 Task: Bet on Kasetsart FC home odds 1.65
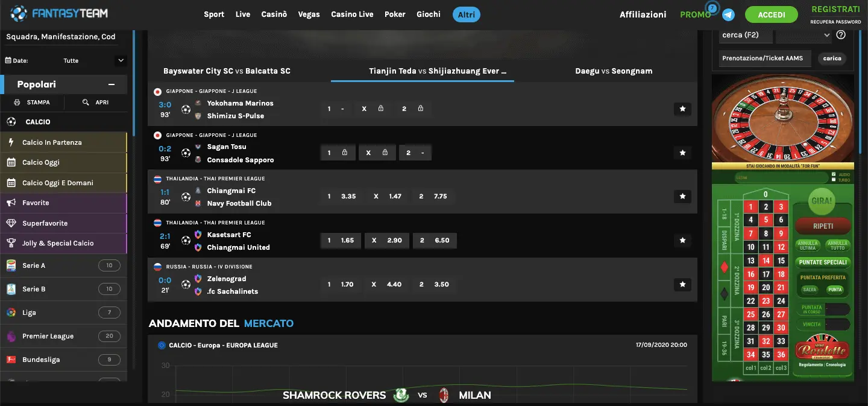341,240
